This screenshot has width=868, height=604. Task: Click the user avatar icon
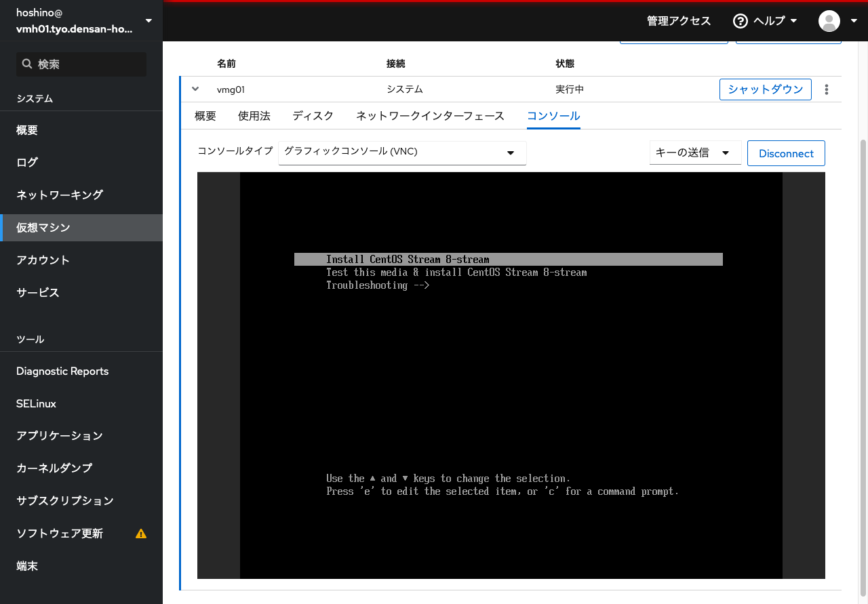828,21
